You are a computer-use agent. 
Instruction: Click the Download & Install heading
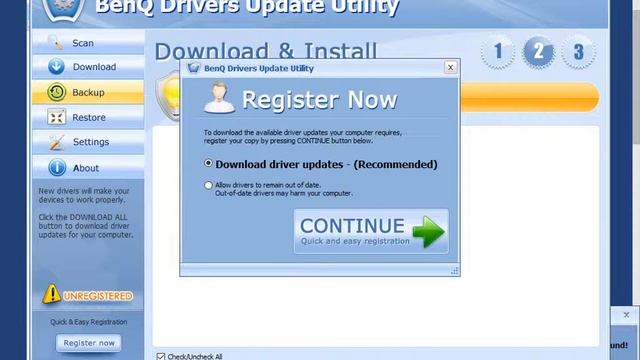266,51
